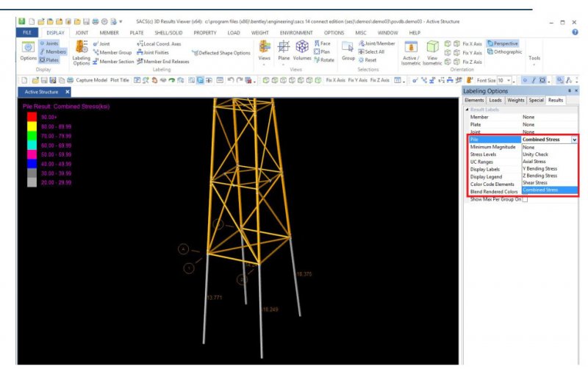Screen dimensions: 588x369
Task: Click the print icon in quick access bar
Action: pos(96,22)
